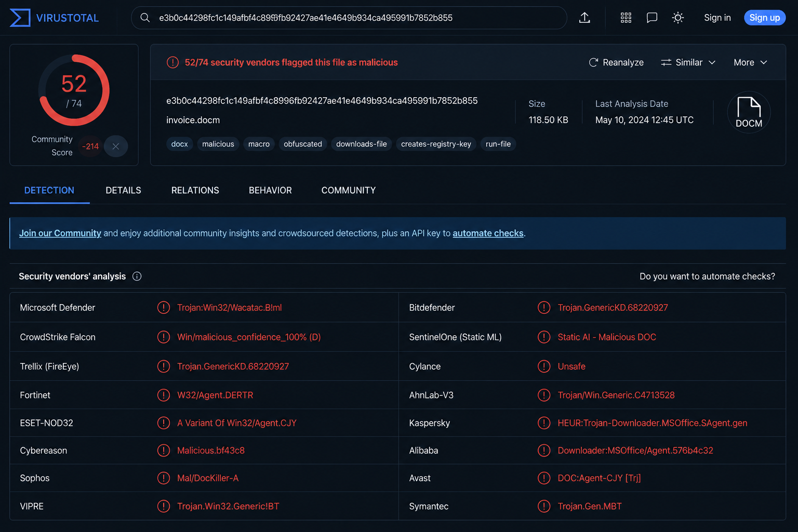The height and width of the screenshot is (532, 798).
Task: Click Trojan:Win32/Wacatac.B!ml detection text
Action: pyautogui.click(x=229, y=308)
